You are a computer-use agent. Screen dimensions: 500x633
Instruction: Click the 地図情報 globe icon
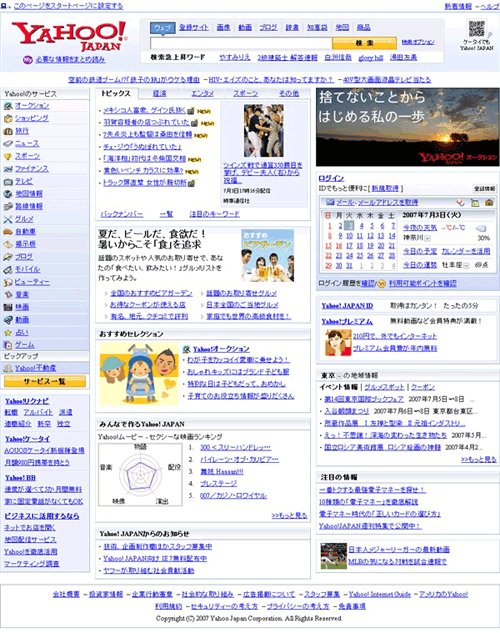(8, 194)
